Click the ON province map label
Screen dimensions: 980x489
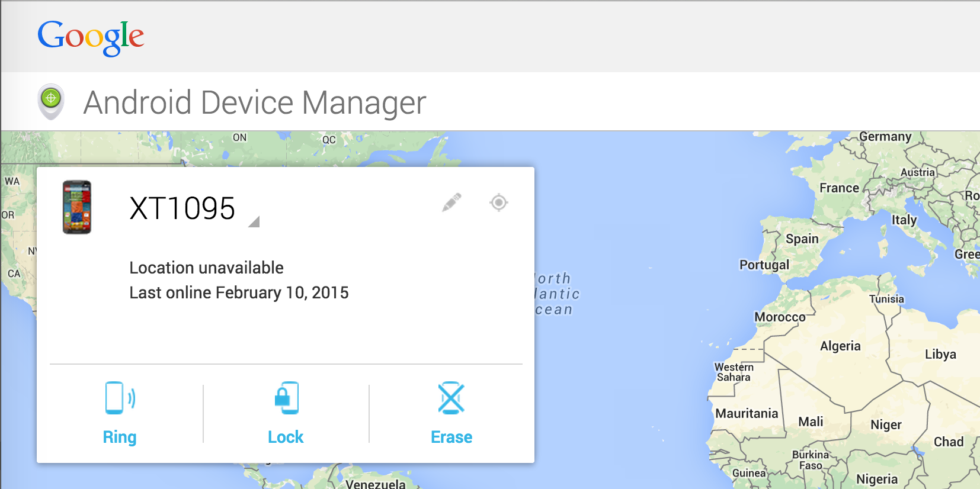pyautogui.click(x=239, y=137)
